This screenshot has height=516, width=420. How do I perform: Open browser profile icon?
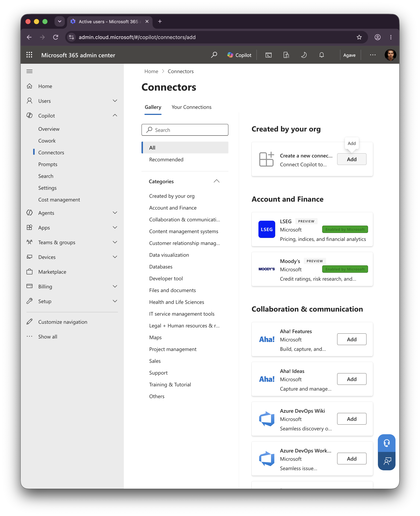coord(377,37)
